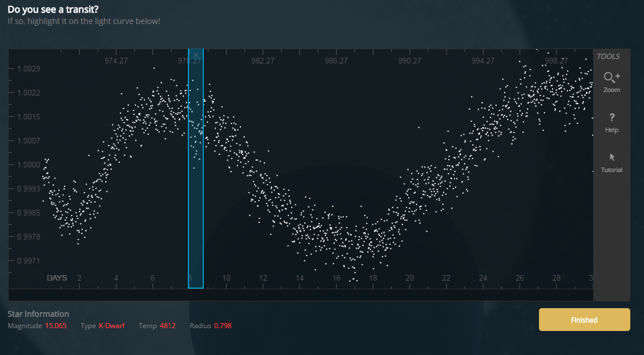Click the DAYS axis label
Screen dimensions: 644x355
tap(57, 278)
